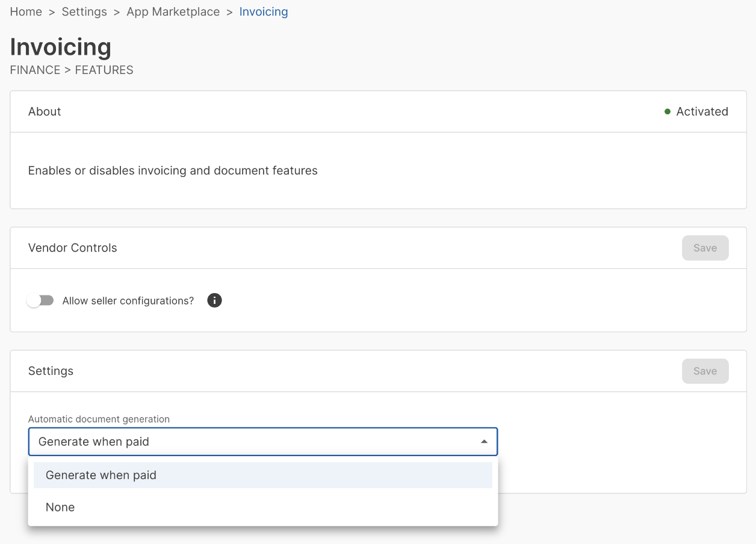
Task: Click the Invoicing page heading
Action: pyautogui.click(x=61, y=47)
